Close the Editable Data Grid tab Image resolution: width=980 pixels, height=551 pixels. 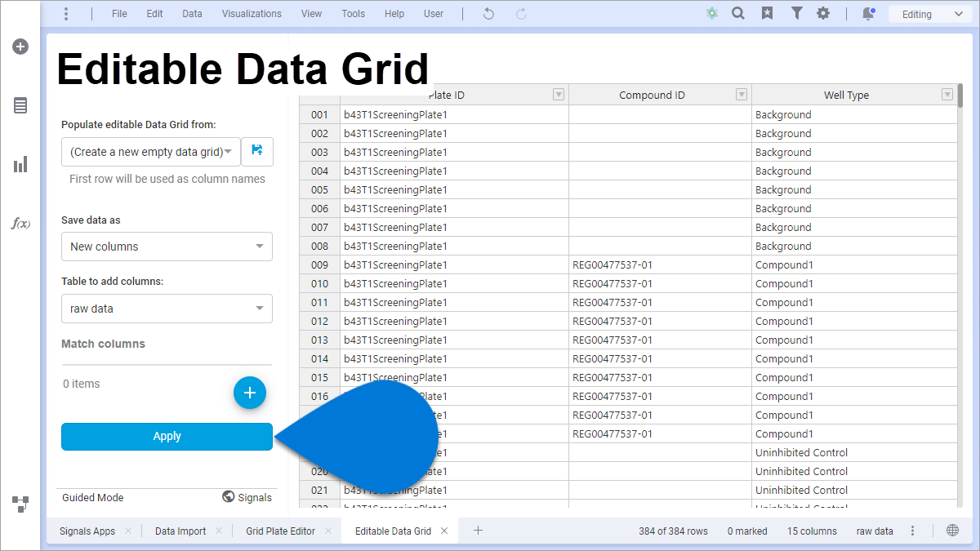[x=444, y=531]
